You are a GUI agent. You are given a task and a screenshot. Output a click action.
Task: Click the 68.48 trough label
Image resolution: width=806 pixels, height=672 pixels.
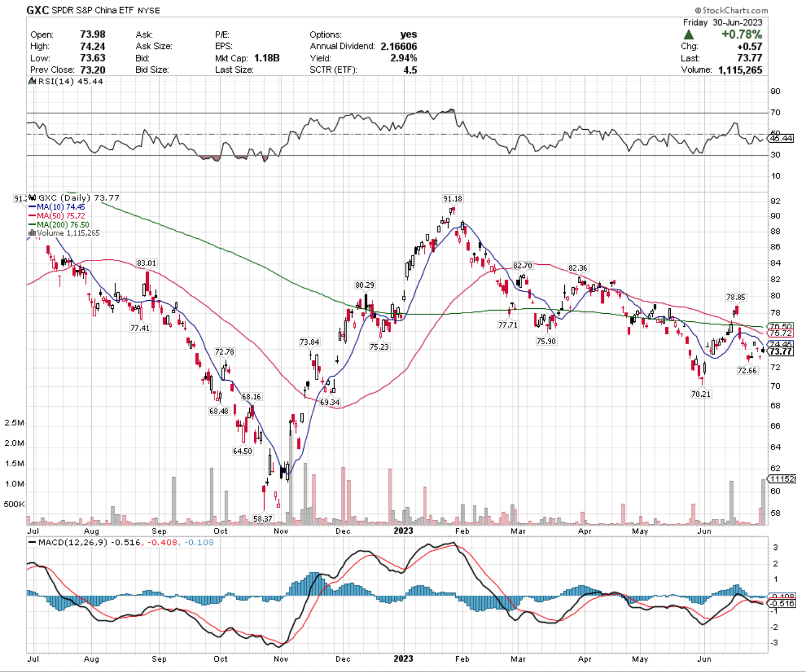(x=219, y=411)
